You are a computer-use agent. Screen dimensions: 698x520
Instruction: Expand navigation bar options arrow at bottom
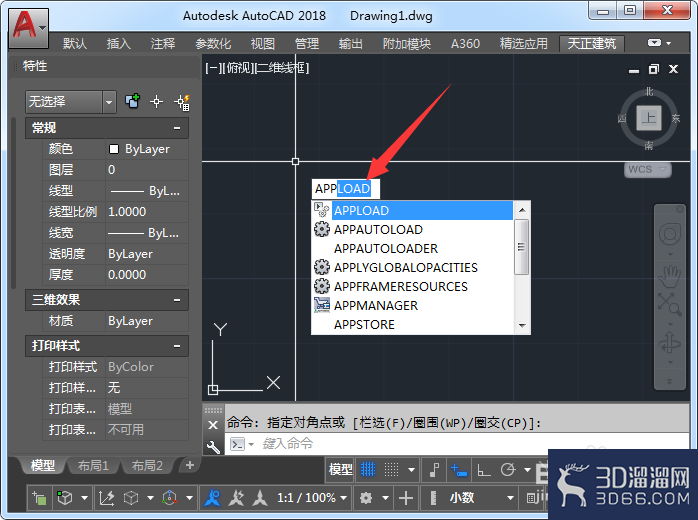pos(670,382)
